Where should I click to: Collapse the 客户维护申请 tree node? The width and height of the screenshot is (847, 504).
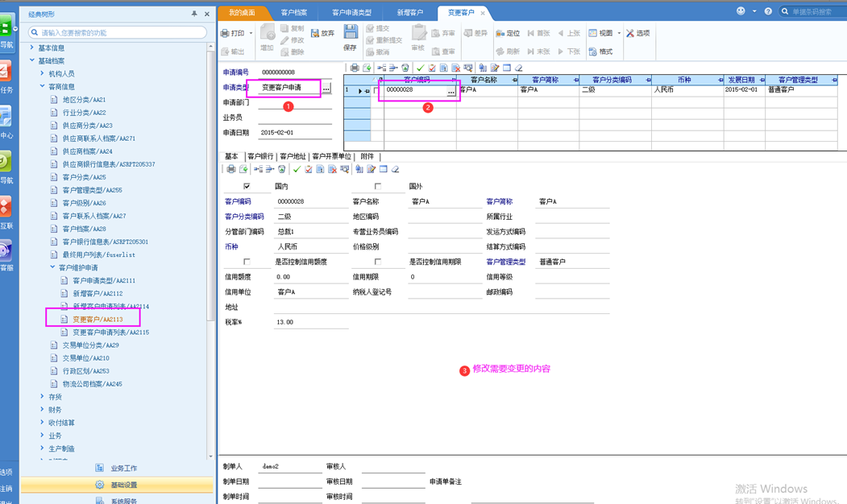click(x=52, y=267)
